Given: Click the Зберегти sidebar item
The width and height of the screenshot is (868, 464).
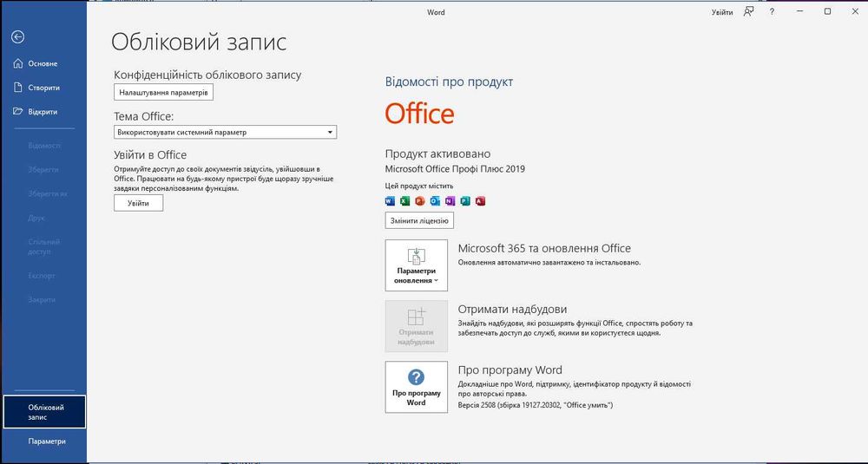Looking at the screenshot, I should [43, 170].
